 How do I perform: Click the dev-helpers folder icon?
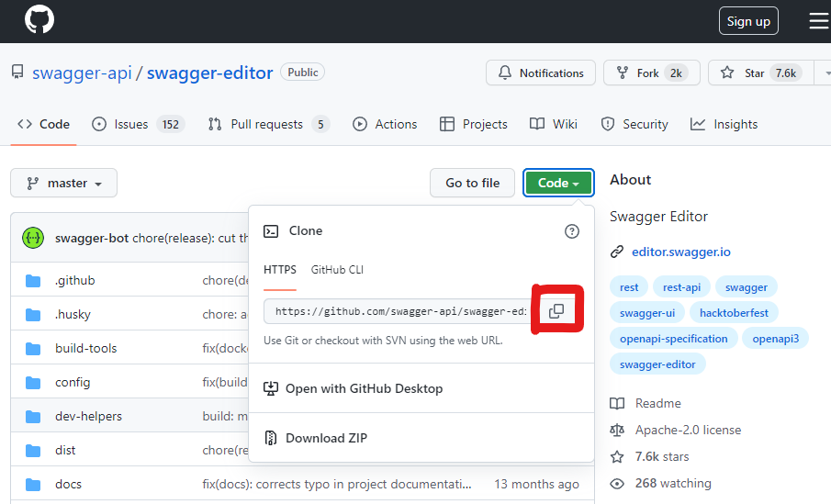[33, 416]
